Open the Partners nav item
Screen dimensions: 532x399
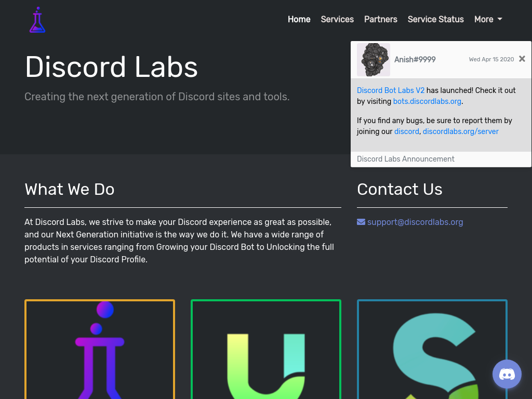tap(381, 19)
